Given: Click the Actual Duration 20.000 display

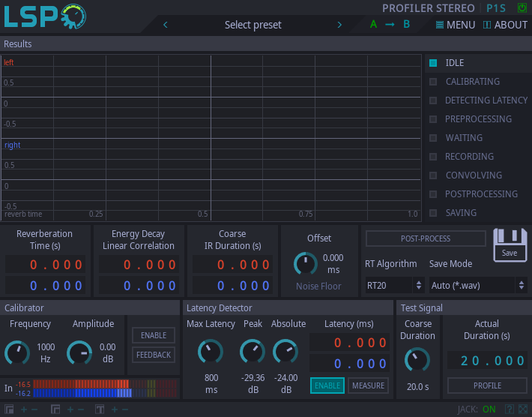Looking at the screenshot, I should coord(487,360).
